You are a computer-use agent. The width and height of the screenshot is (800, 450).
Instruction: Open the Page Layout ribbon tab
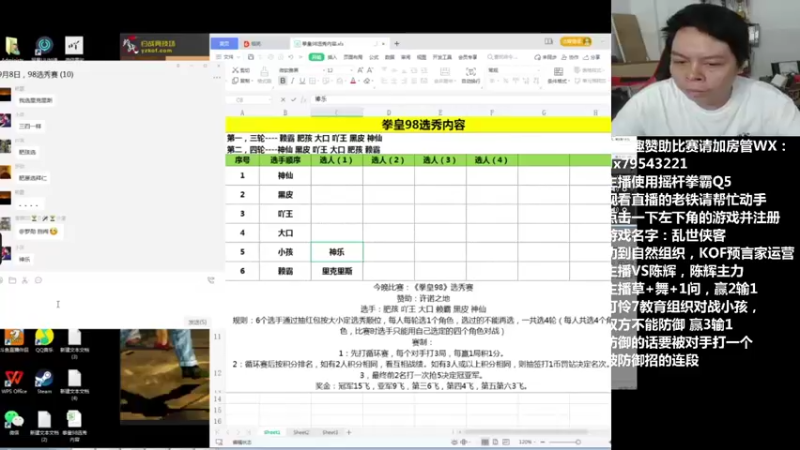coord(353,57)
